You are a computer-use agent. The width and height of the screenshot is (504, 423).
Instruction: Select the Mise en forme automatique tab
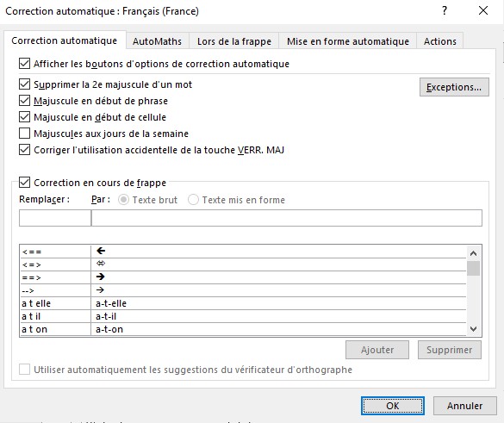348,41
